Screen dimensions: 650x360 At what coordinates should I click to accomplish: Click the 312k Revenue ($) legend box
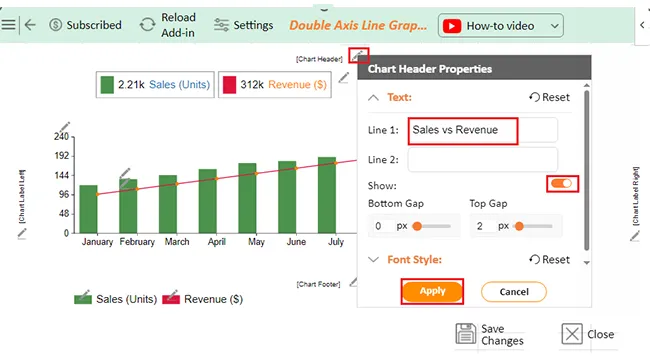click(x=275, y=85)
